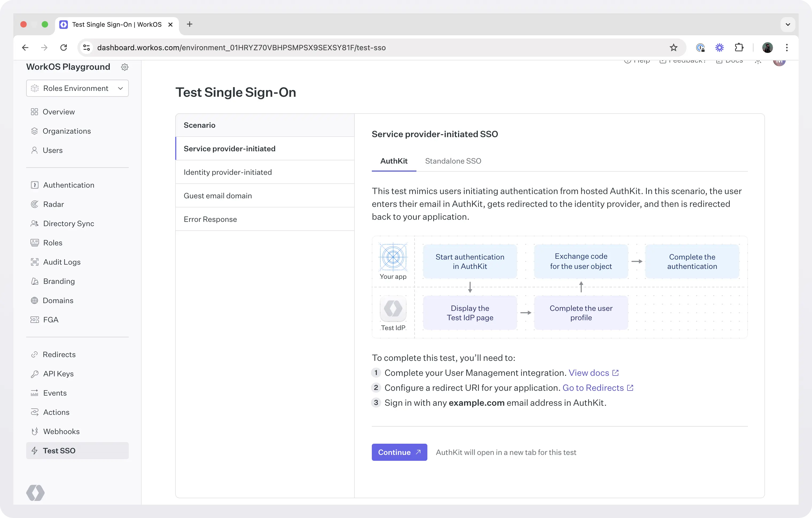Click the Redirects link icon
Viewport: 812px width, 518px height.
point(34,354)
